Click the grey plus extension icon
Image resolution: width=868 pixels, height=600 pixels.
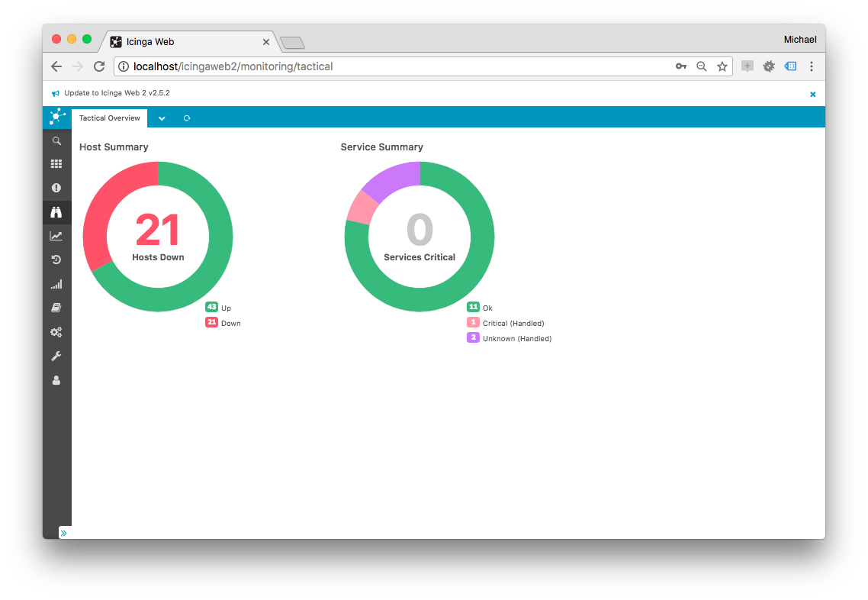(x=747, y=66)
